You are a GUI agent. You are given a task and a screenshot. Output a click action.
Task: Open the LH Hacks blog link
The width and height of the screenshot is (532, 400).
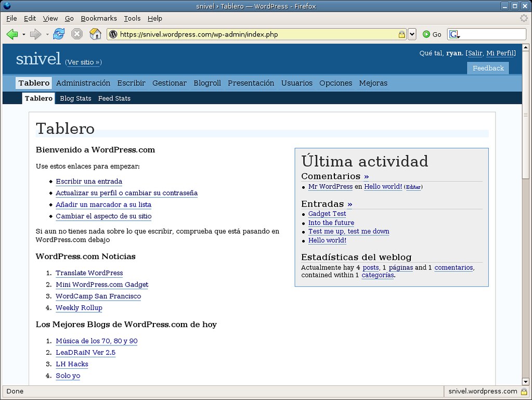point(72,364)
